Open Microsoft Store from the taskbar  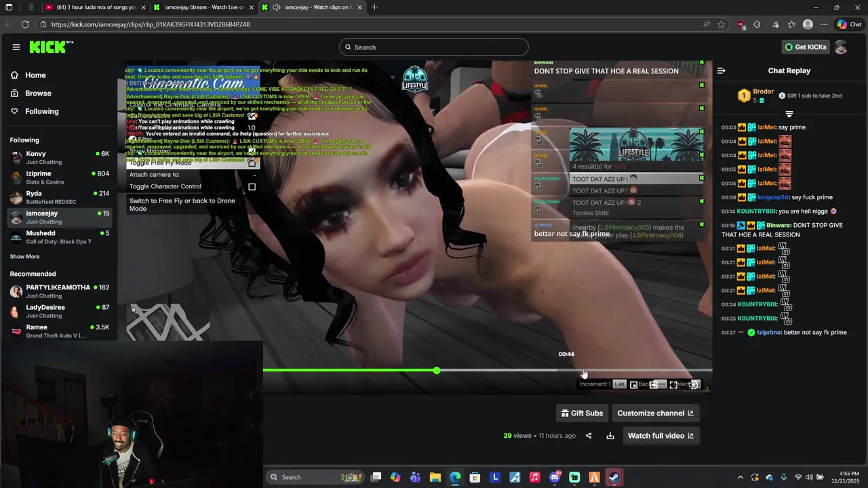[475, 477]
